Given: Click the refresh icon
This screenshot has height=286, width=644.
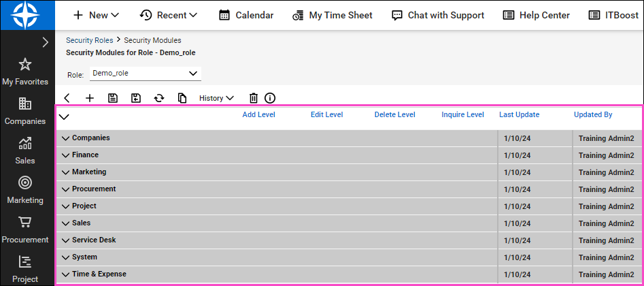Looking at the screenshot, I should tap(159, 98).
